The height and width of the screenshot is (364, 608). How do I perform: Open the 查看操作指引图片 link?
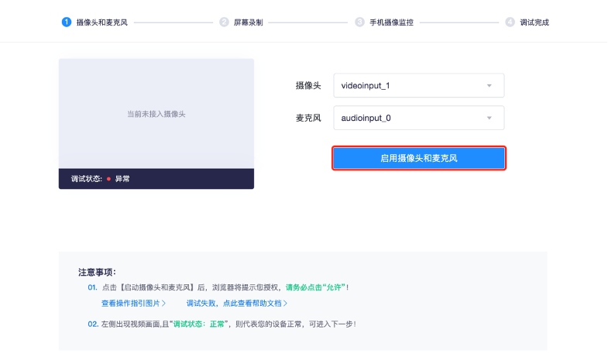pos(133,303)
